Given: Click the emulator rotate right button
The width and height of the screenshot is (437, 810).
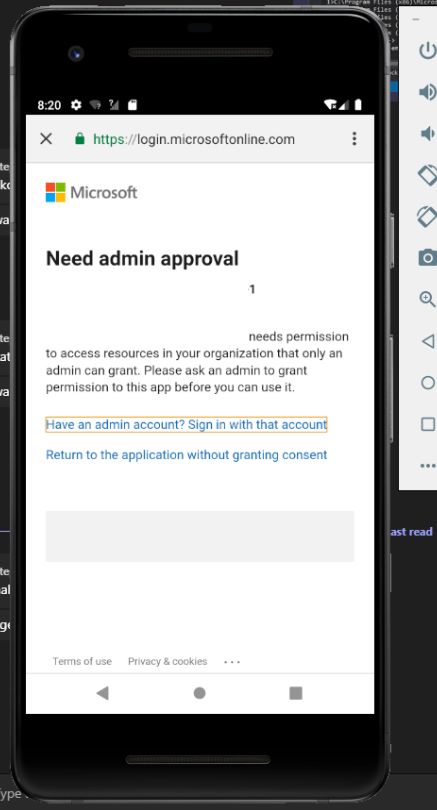Looking at the screenshot, I should (428, 216).
